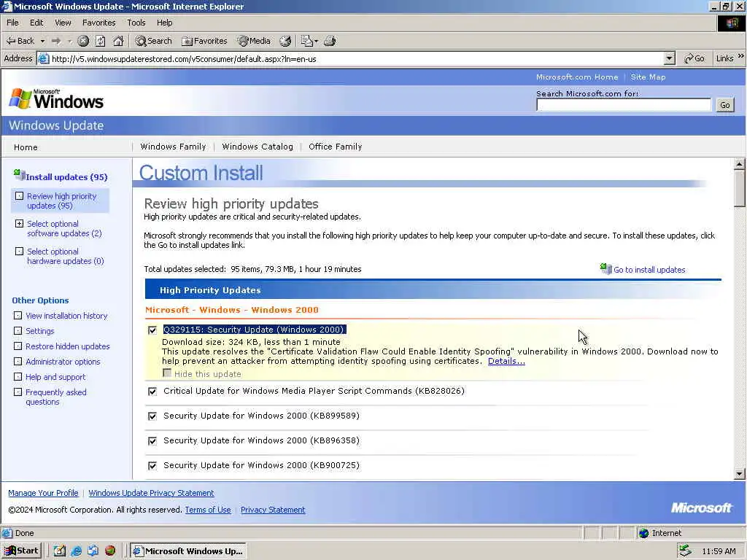747x560 pixels.
Task: Open the Mail button dropdown arrow
Action: 316,41
